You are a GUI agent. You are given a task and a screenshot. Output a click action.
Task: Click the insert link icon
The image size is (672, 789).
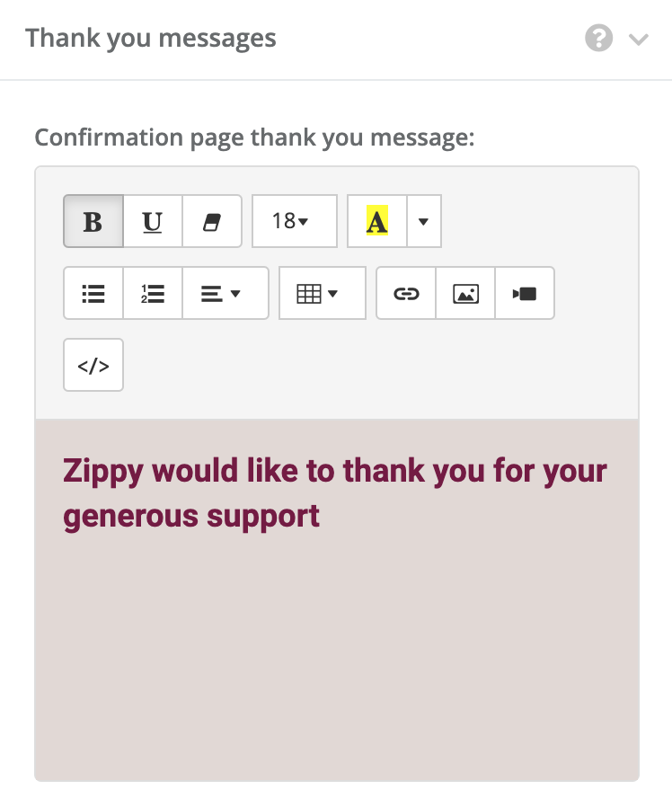pyautogui.click(x=406, y=293)
